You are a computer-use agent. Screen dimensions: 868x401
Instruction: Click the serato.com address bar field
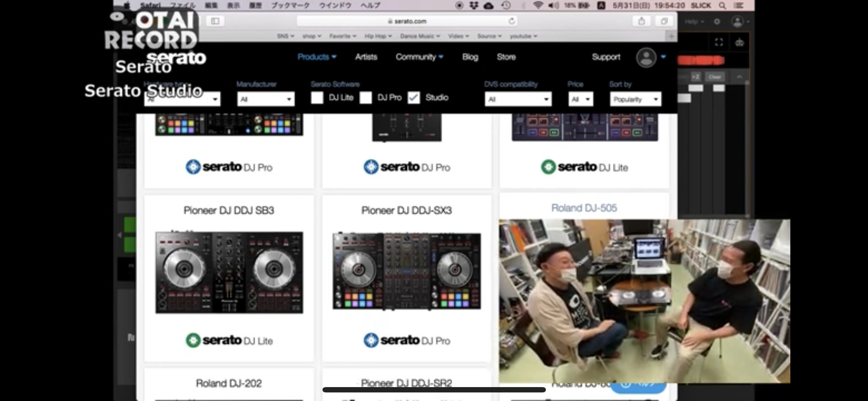click(x=407, y=21)
